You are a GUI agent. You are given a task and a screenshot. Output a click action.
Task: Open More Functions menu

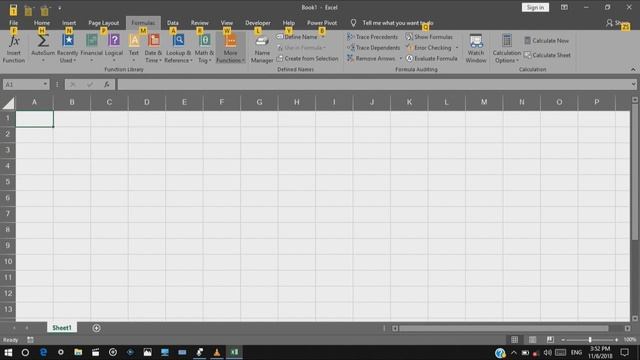[230, 48]
